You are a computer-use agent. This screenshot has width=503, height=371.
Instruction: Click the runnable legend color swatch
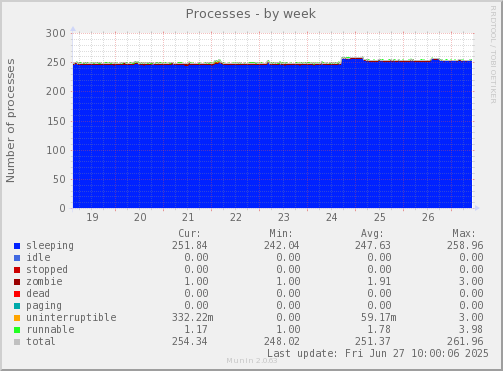pos(17,330)
